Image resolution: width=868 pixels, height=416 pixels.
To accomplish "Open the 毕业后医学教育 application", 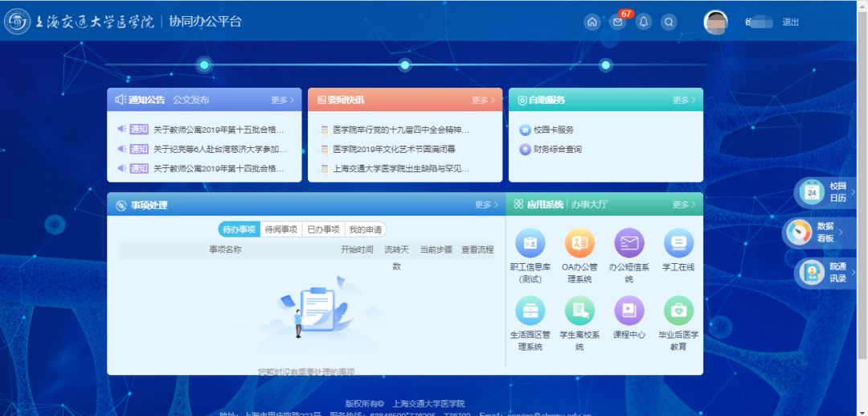I will coord(678,311).
